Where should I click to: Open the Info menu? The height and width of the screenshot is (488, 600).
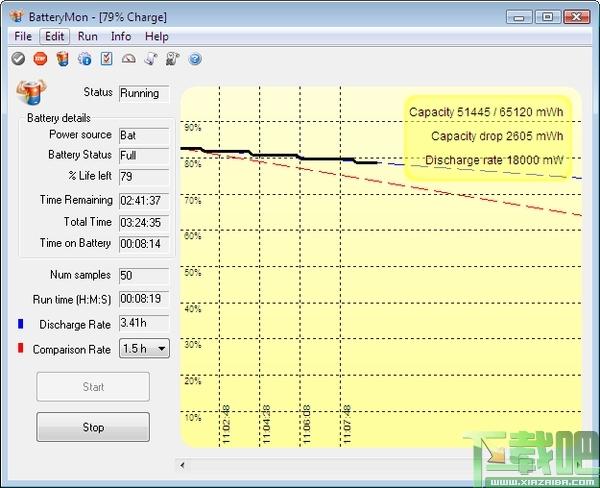click(x=121, y=36)
